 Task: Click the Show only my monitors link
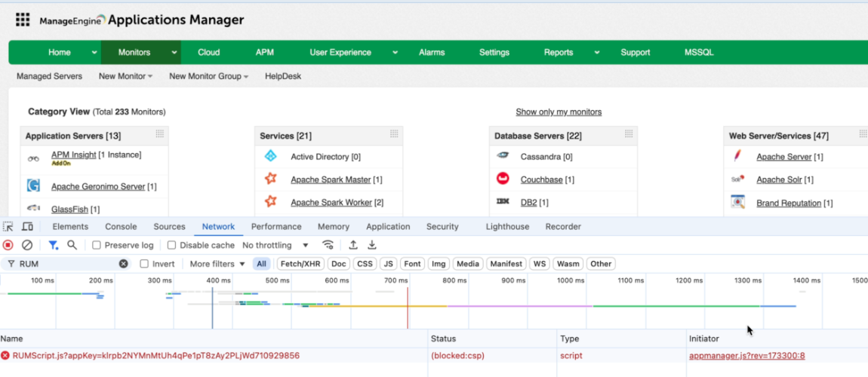pos(559,112)
